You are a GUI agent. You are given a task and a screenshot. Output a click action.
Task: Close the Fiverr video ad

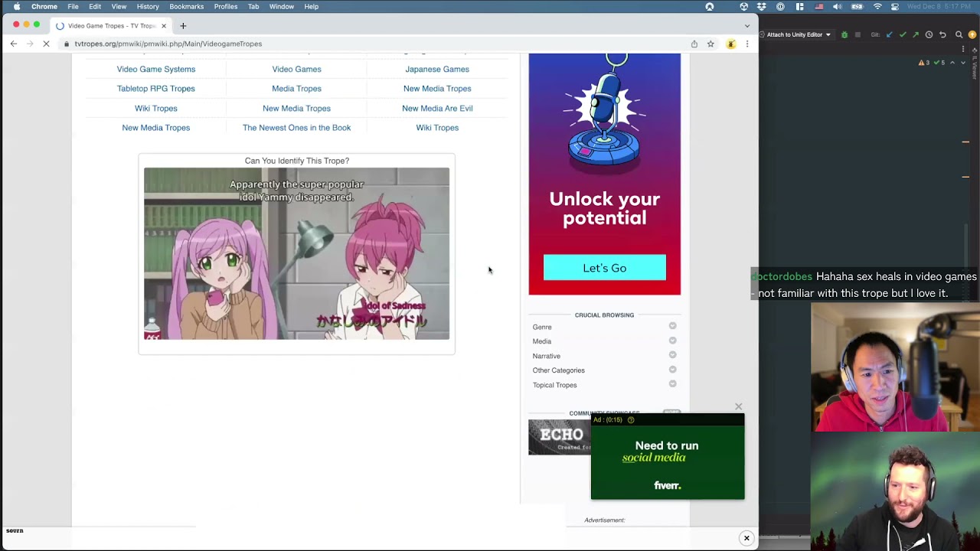tap(738, 406)
